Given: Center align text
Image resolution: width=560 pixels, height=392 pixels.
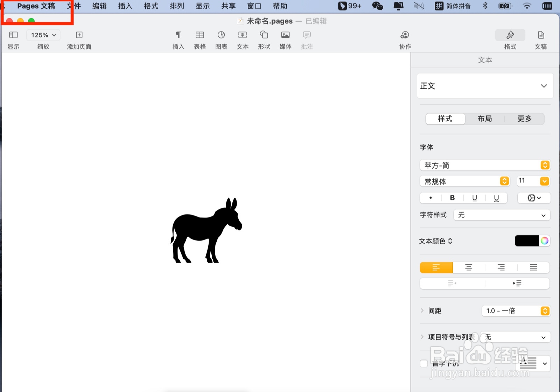Looking at the screenshot, I should point(469,268).
